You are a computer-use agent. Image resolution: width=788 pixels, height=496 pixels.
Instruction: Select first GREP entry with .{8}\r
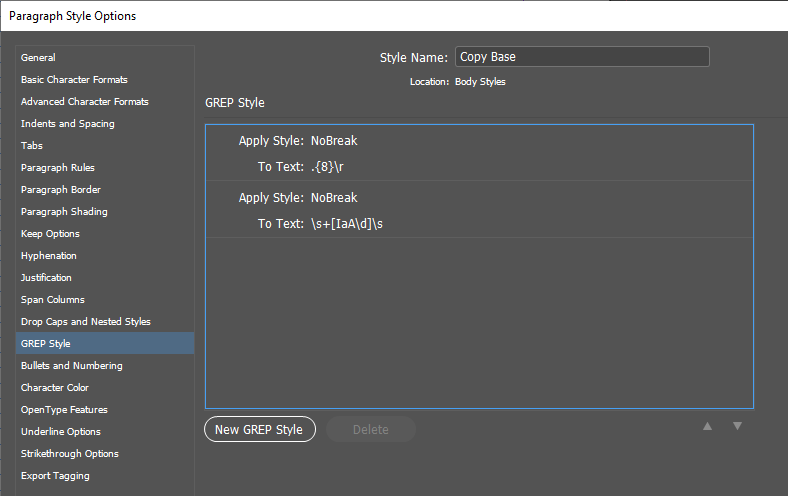click(x=479, y=153)
